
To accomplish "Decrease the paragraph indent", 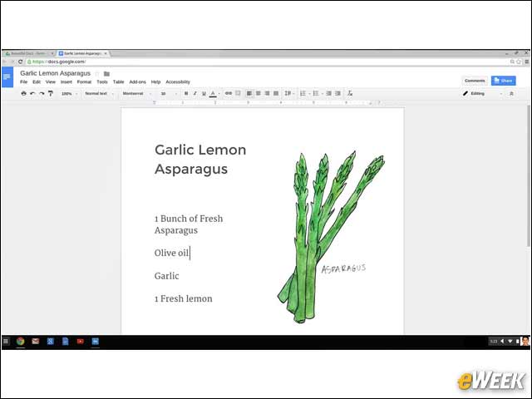I will 328,93.
